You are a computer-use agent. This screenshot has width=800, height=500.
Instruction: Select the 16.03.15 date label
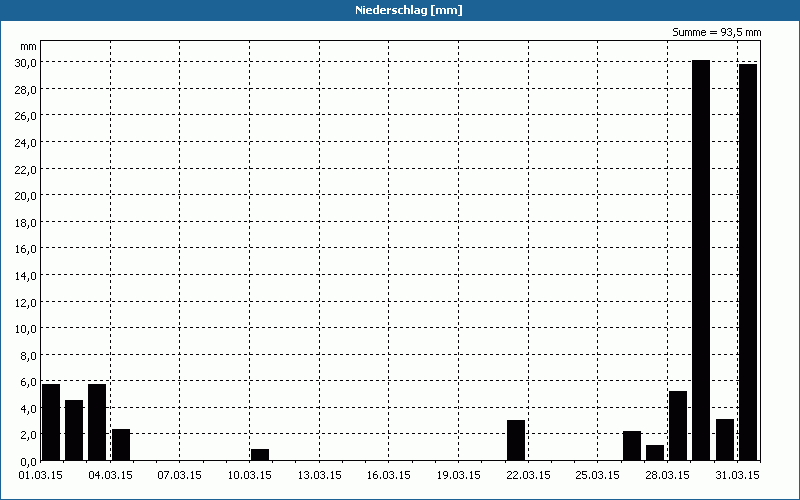[389, 475]
